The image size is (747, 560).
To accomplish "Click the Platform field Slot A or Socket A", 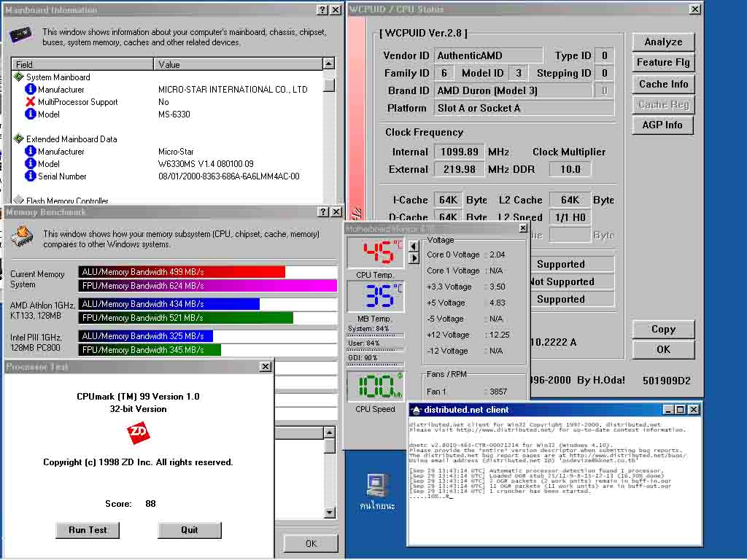I will [524, 108].
